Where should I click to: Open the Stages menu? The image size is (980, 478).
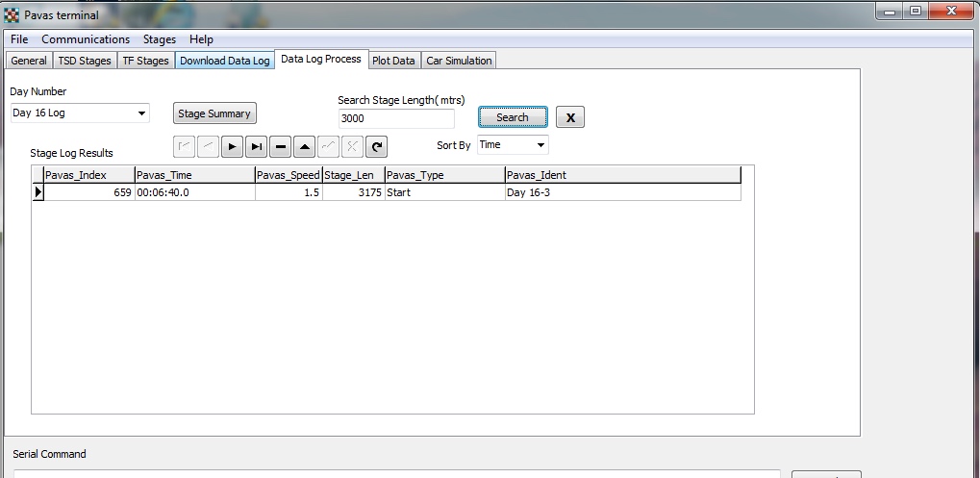point(160,39)
